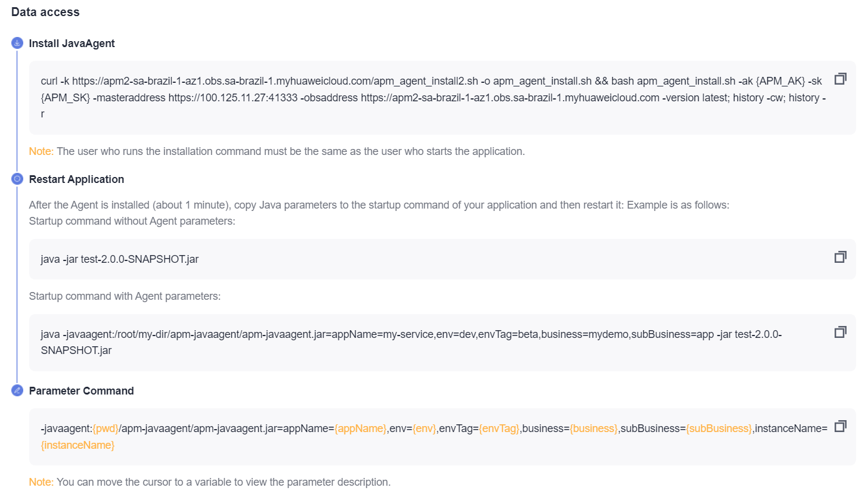Select the {env} variable in the command
This screenshot has height=500, width=868.
(x=424, y=428)
